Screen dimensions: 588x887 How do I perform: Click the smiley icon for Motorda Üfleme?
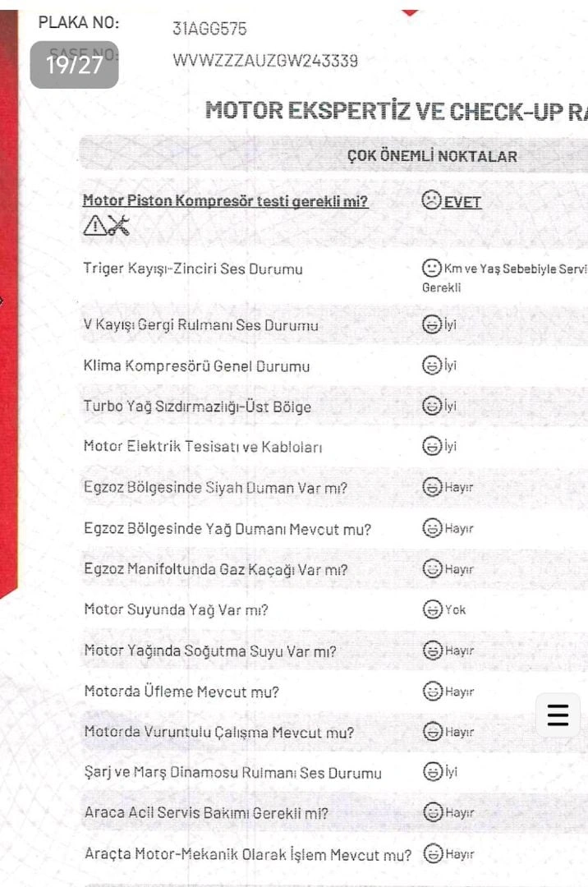pyautogui.click(x=433, y=691)
